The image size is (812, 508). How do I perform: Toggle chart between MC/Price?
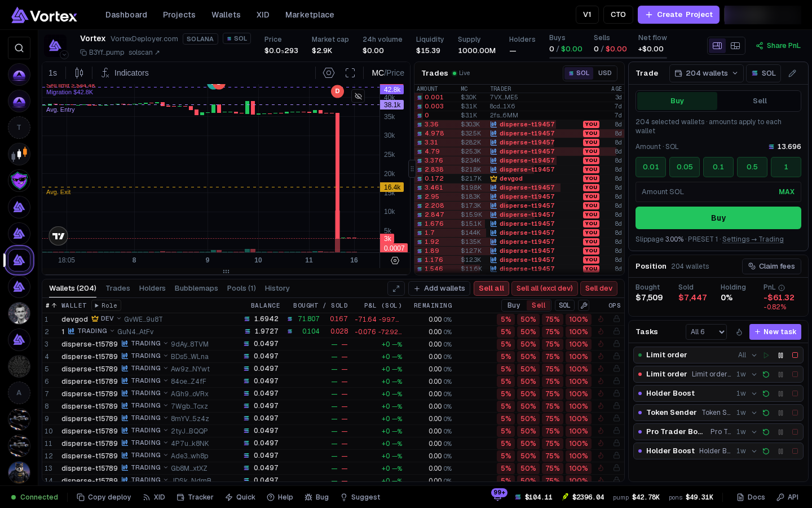point(388,73)
